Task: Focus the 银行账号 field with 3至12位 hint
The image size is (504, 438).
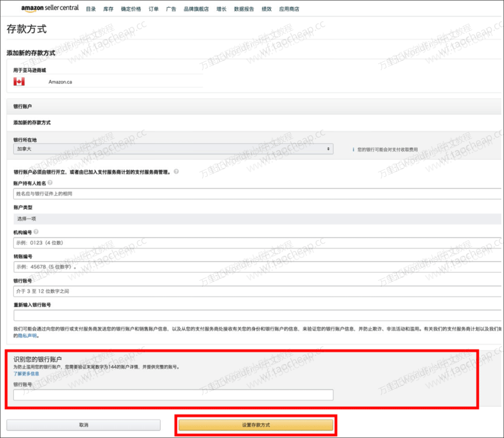Action: 257,291
